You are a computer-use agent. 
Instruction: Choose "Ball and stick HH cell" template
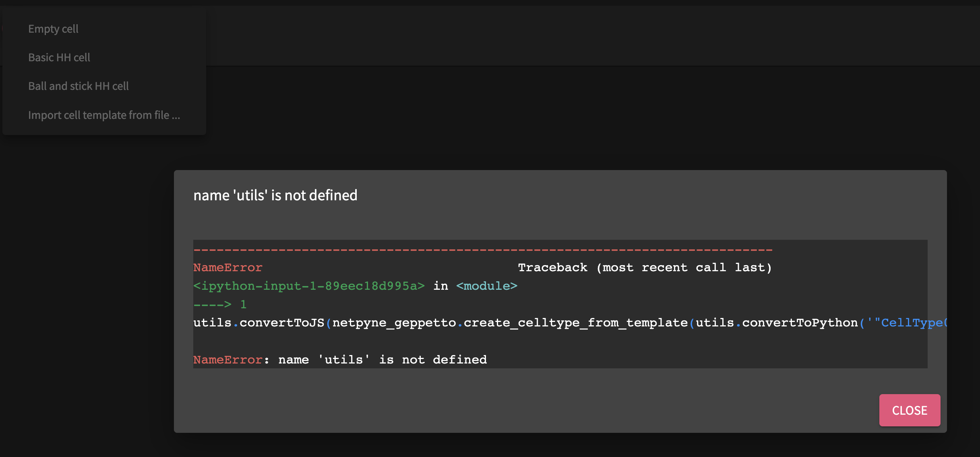79,86
